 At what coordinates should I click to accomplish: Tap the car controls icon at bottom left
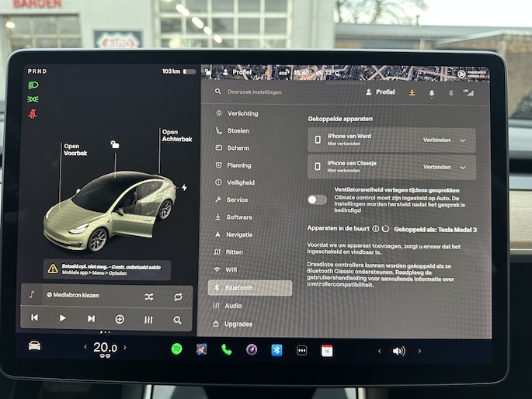[35, 346]
